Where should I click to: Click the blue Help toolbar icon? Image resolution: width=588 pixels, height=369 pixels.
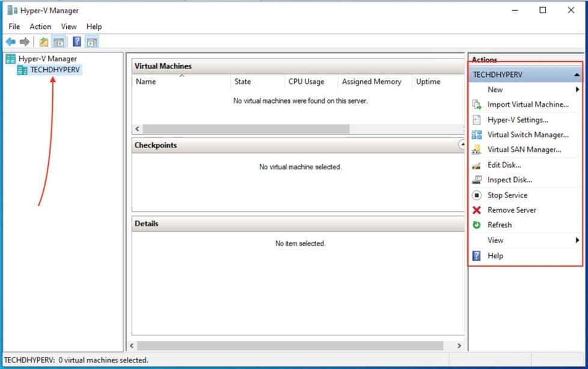[77, 42]
